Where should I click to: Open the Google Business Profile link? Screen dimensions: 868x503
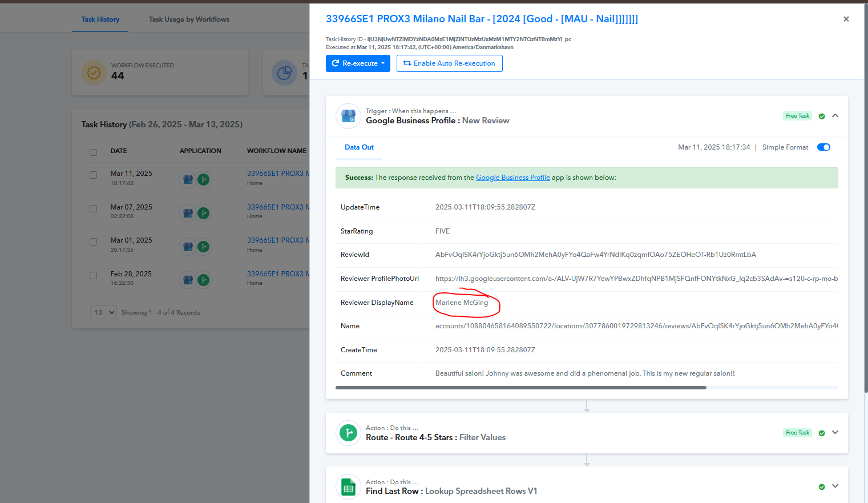coord(513,178)
